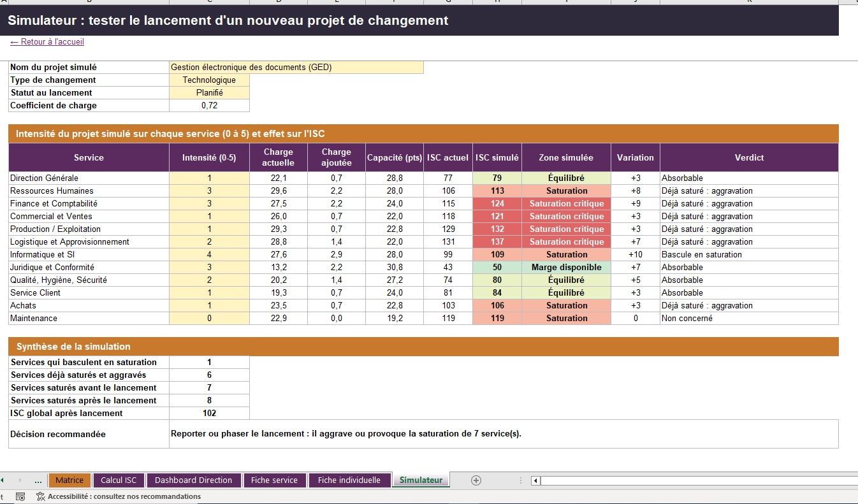Click the Intensité (0-5) column header
Image resolution: width=858 pixels, height=504 pixels.
(209, 157)
